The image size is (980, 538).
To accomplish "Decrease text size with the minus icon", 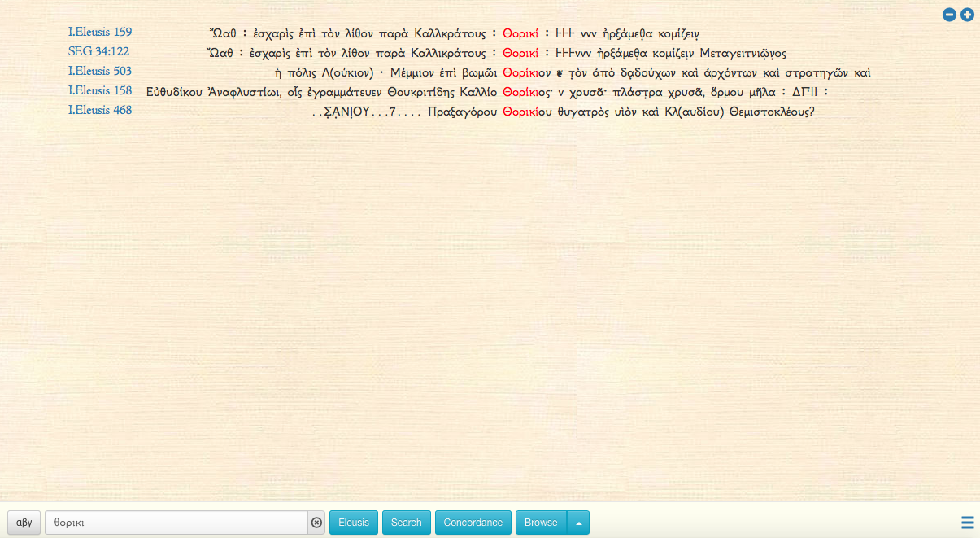I will point(949,15).
